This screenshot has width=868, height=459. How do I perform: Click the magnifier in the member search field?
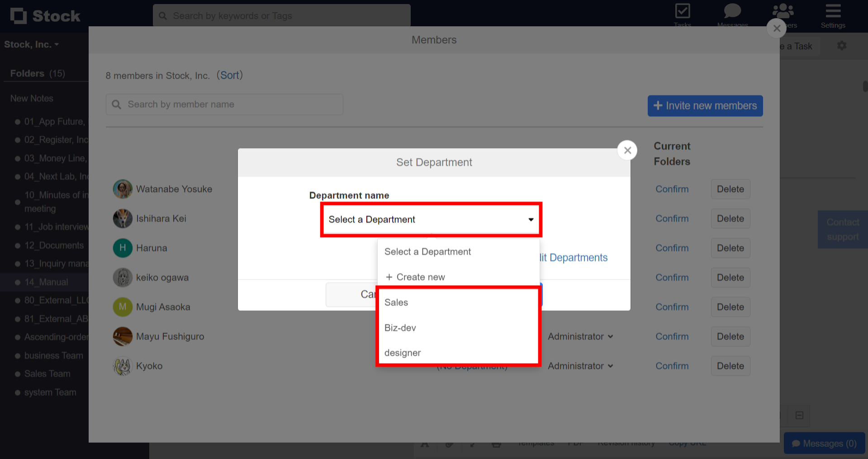click(117, 104)
